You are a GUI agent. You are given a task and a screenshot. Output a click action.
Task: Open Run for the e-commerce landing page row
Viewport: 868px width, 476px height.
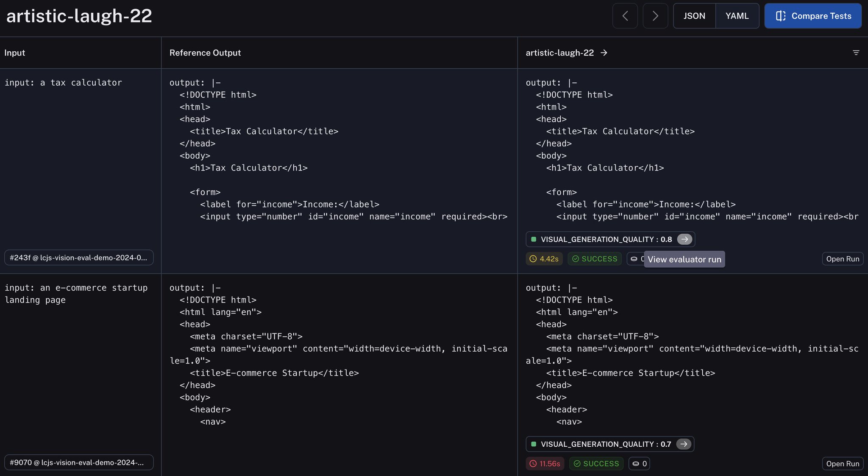point(843,464)
